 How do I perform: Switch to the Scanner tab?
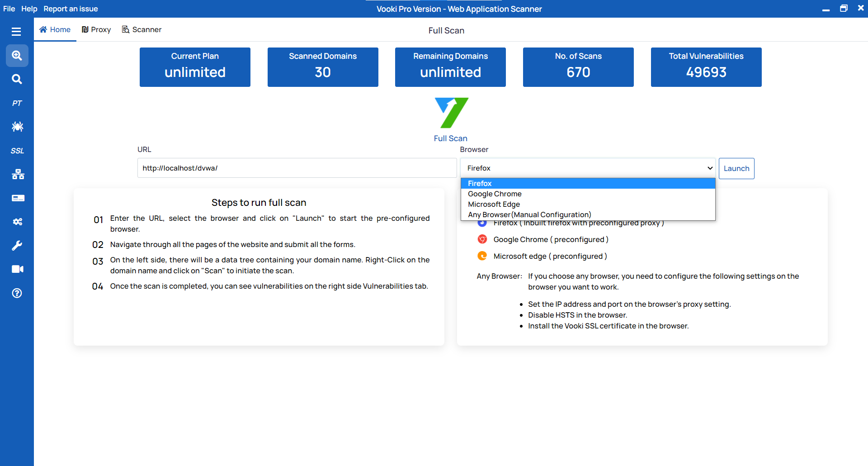tap(142, 29)
